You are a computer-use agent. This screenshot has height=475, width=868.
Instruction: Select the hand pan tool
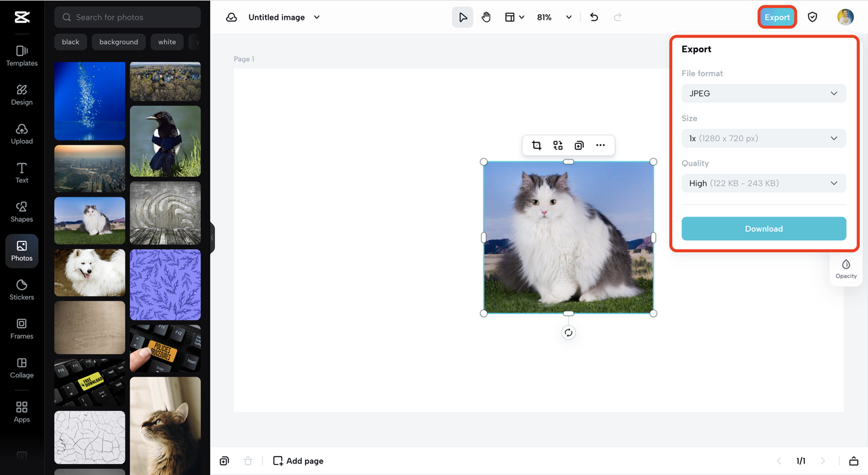tap(486, 17)
